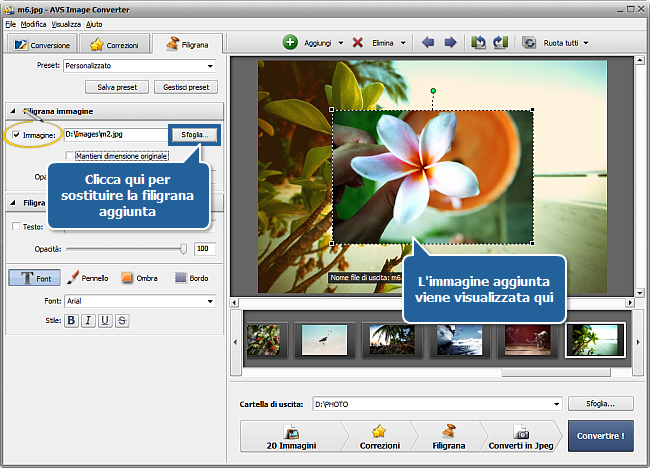Select the Ombra shadow option
Viewport: 650px width, 468px height.
(128, 277)
